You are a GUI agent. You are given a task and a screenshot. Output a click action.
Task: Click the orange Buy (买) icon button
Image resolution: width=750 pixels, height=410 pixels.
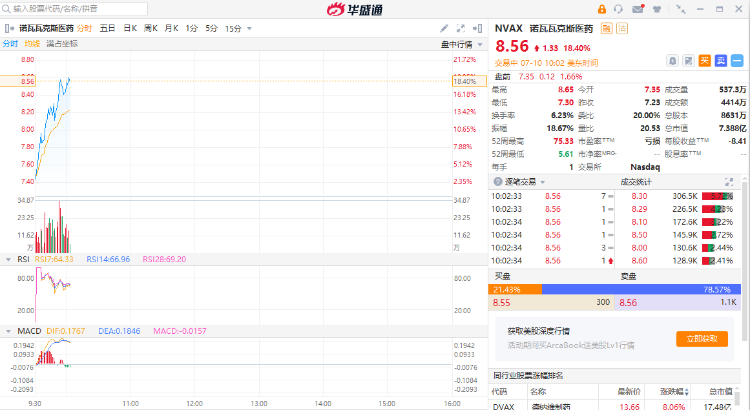click(x=704, y=61)
